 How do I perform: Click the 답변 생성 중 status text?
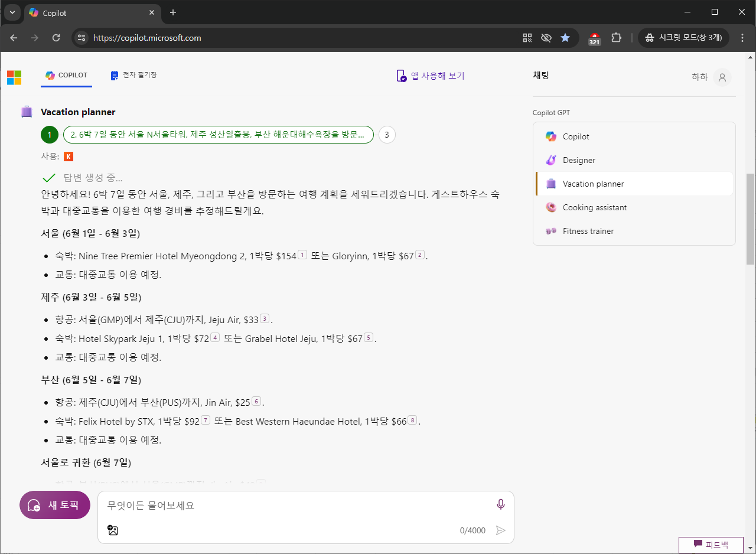(93, 178)
